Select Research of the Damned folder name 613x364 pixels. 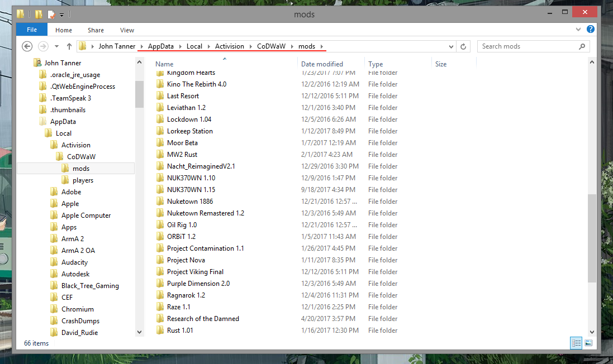[x=203, y=319]
